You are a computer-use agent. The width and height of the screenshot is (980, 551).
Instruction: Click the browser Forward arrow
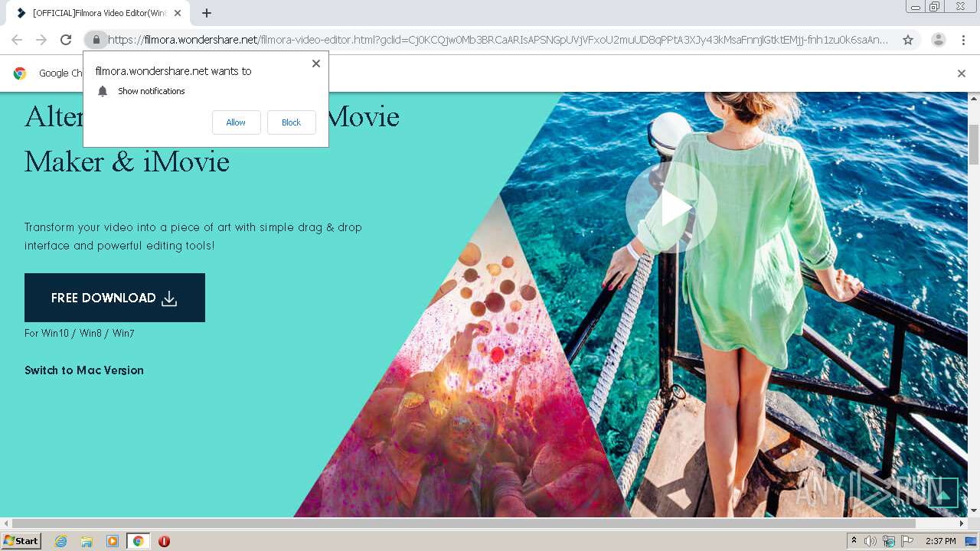[x=41, y=40]
